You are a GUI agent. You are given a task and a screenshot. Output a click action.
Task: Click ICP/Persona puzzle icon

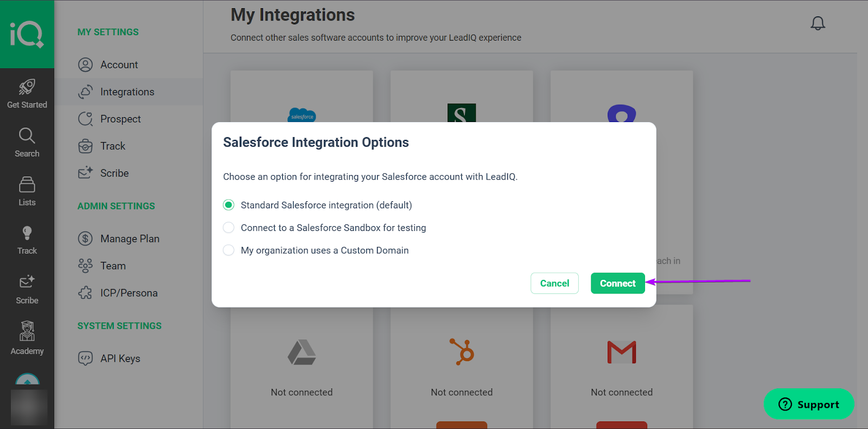85,293
